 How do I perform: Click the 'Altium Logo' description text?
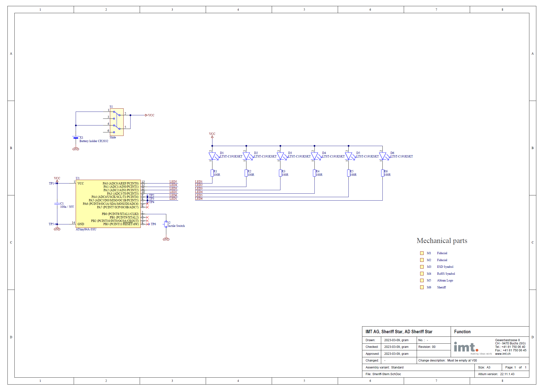445,280
